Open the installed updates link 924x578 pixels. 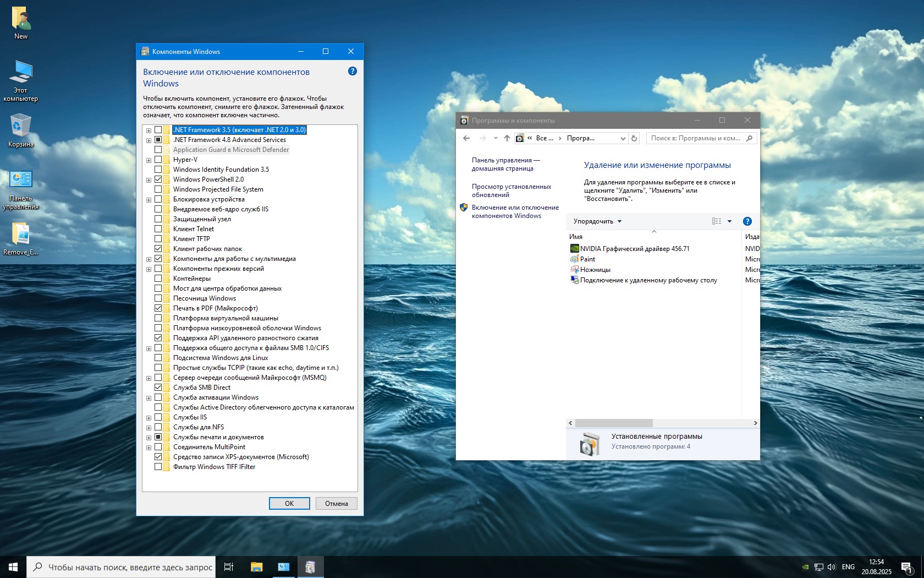point(511,190)
